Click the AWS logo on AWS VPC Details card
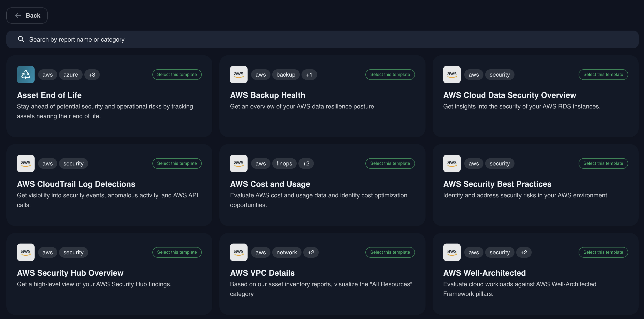The height and width of the screenshot is (319, 644). pyautogui.click(x=239, y=252)
